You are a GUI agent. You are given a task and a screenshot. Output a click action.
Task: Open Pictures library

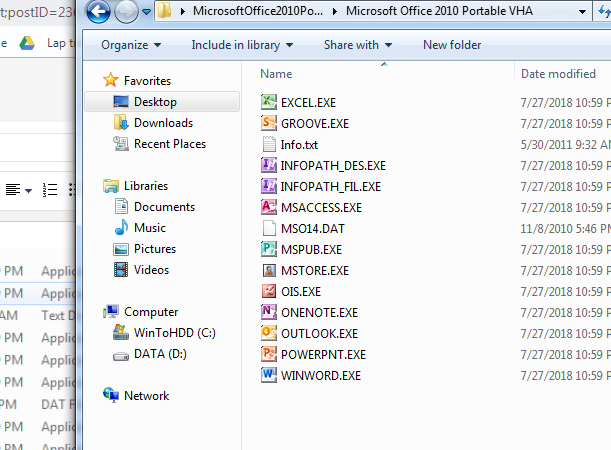pyautogui.click(x=155, y=249)
